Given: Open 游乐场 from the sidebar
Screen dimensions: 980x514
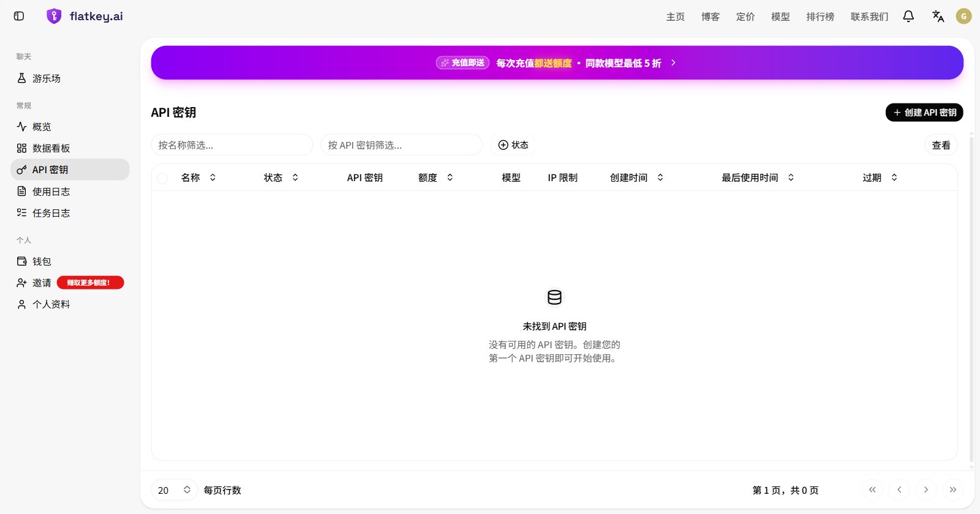Looking at the screenshot, I should pyautogui.click(x=70, y=78).
